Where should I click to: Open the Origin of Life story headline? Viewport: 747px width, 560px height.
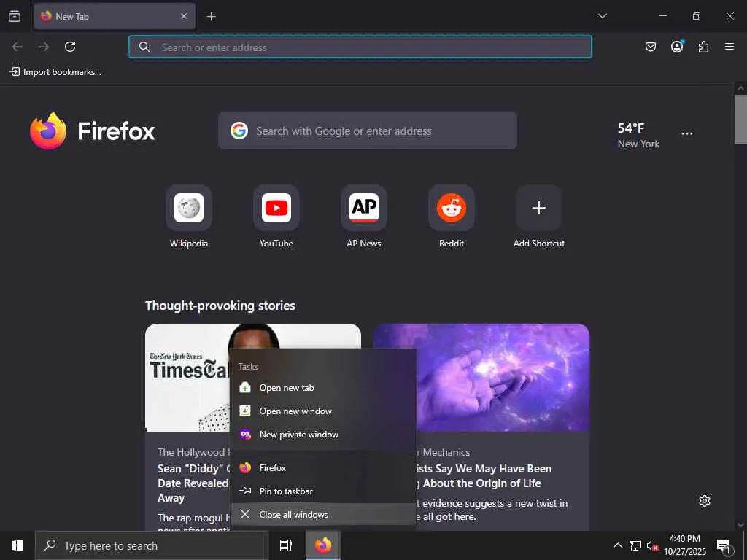(484, 475)
